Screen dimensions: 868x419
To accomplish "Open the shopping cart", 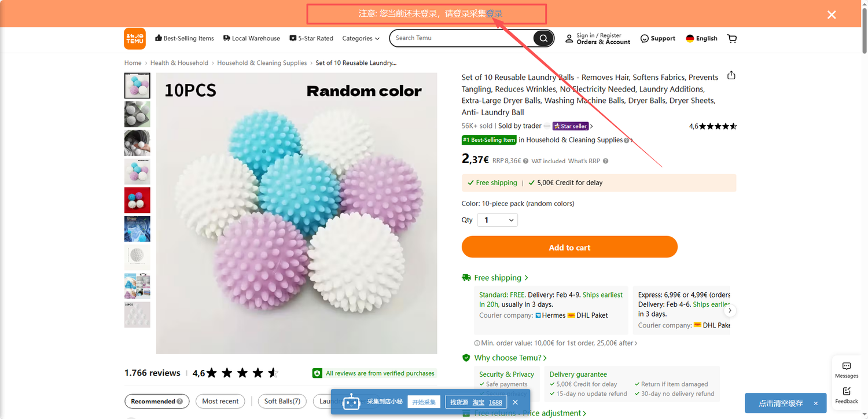I will click(x=732, y=39).
